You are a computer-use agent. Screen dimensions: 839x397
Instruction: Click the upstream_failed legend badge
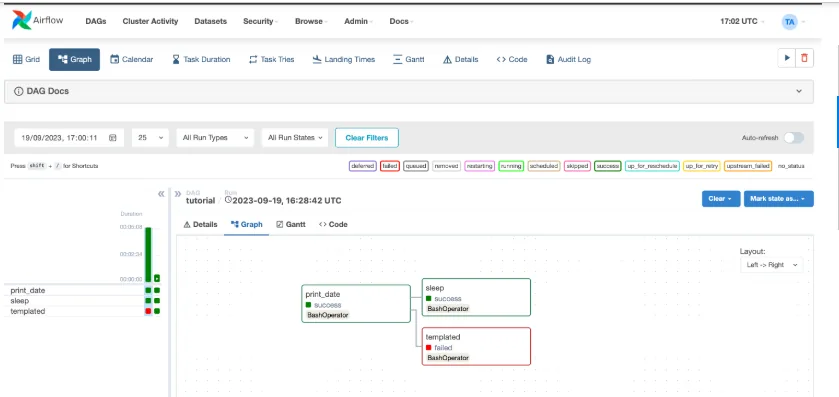coord(748,166)
